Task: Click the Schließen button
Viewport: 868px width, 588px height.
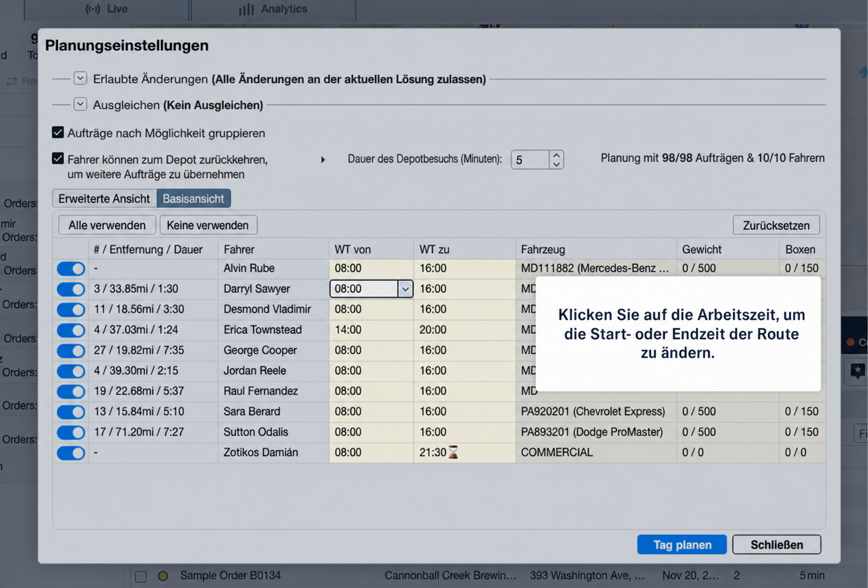Action: [777, 544]
